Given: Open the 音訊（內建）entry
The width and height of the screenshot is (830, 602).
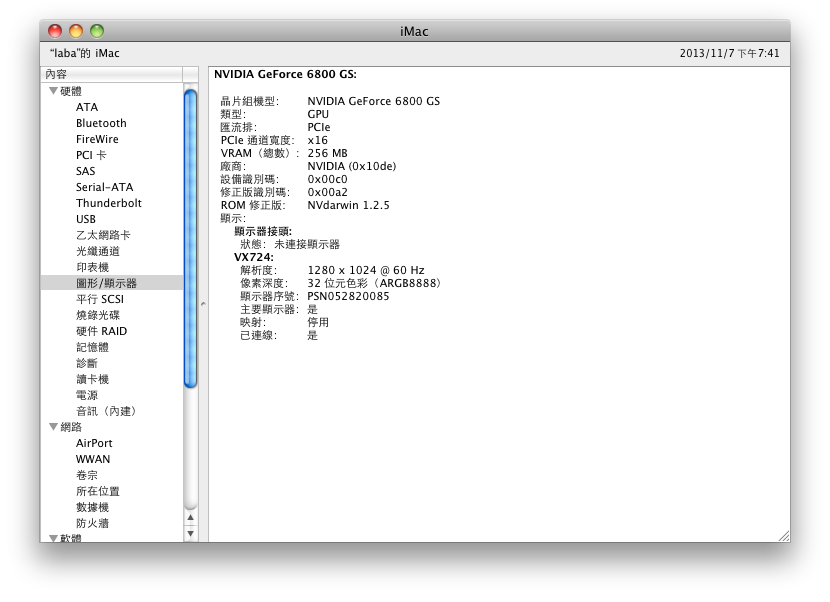Looking at the screenshot, I should (x=106, y=411).
